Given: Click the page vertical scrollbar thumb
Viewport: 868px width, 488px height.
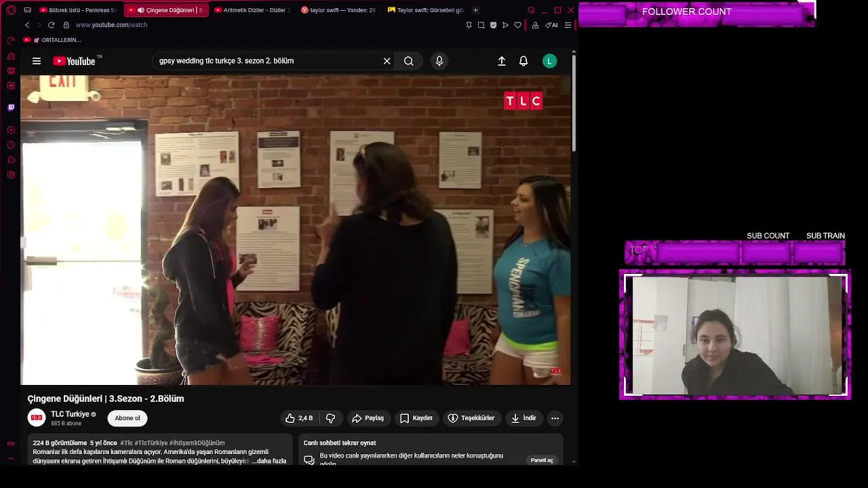Looking at the screenshot, I should tap(574, 103).
